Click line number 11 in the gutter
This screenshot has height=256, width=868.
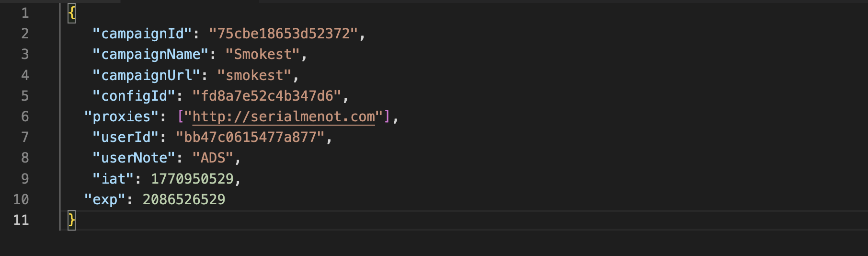click(21, 220)
